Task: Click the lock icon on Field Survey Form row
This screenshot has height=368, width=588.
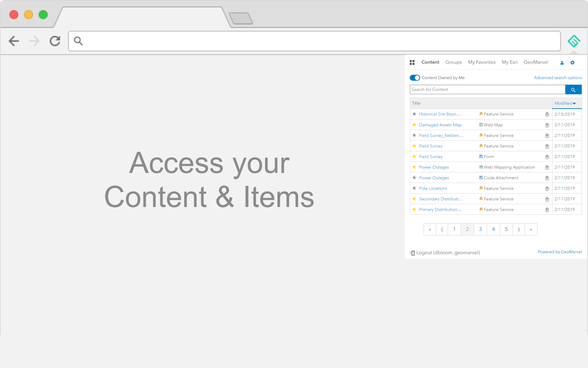Action: pyautogui.click(x=547, y=156)
